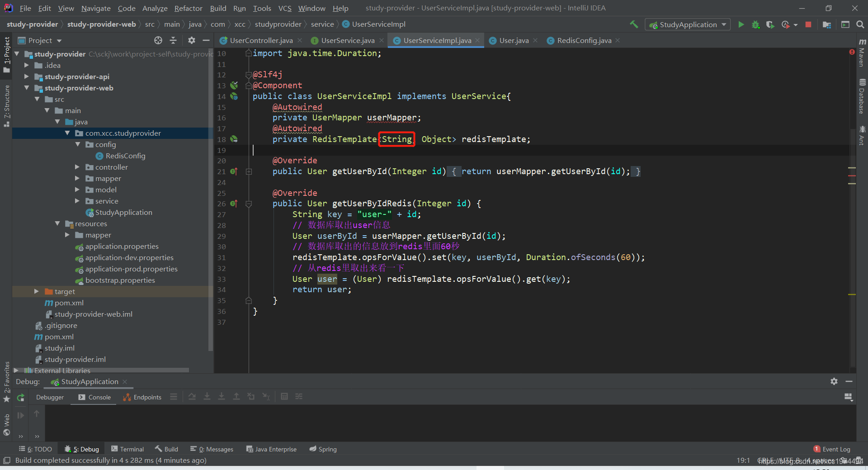The image size is (868, 470).
Task: Click Project tree vertical scrollbar
Action: pyautogui.click(x=210, y=199)
